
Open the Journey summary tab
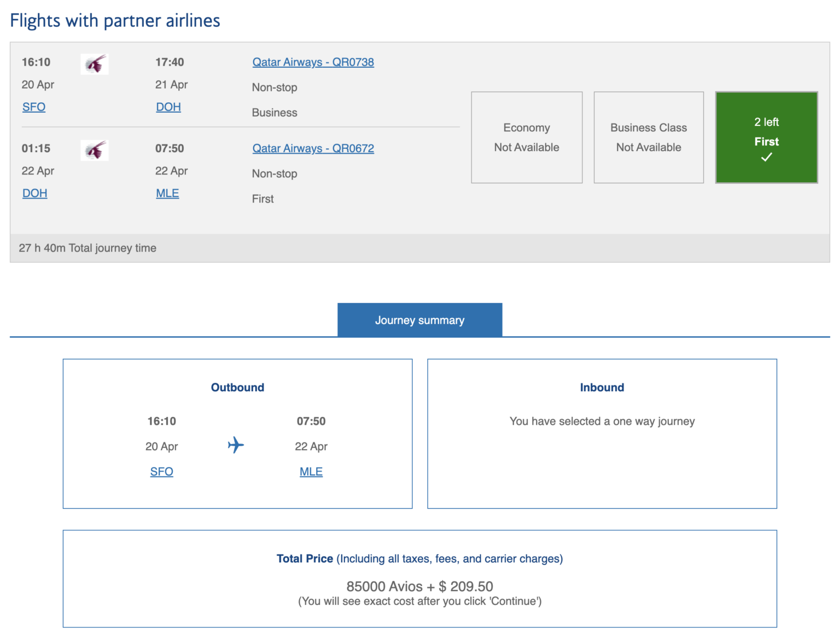(419, 319)
